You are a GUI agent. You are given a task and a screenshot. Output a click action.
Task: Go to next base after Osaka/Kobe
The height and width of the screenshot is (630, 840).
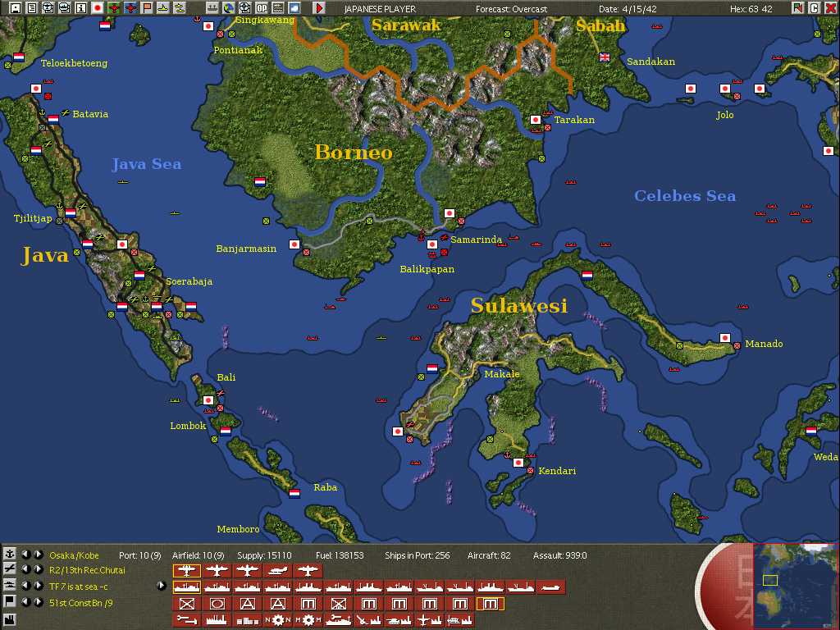(38, 555)
